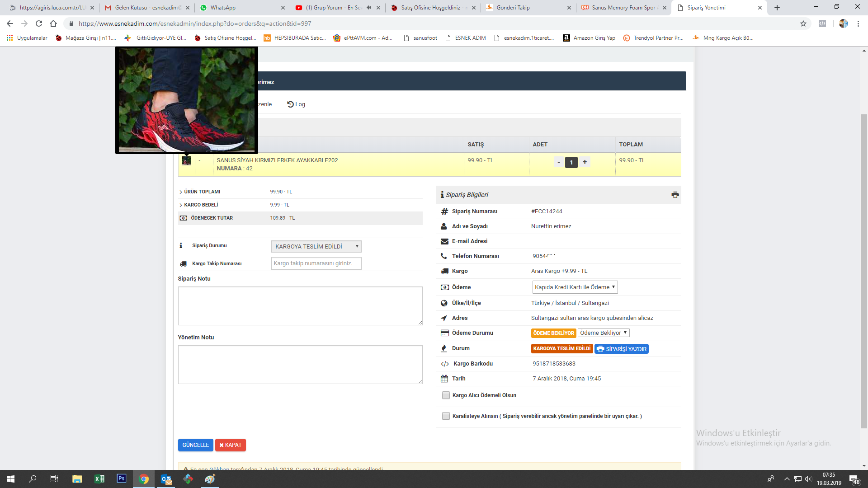The height and width of the screenshot is (488, 868).
Task: Open the notification center icon
Action: [x=854, y=479]
